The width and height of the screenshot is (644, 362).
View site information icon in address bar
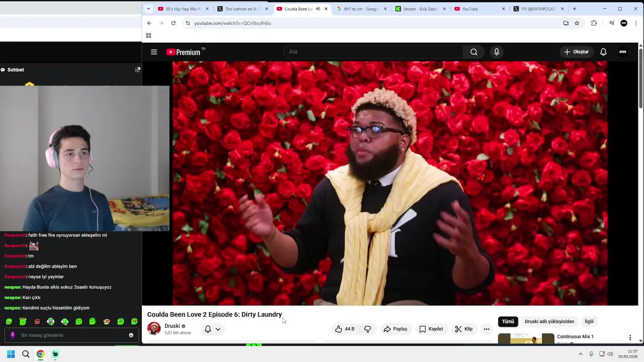pos(188,23)
